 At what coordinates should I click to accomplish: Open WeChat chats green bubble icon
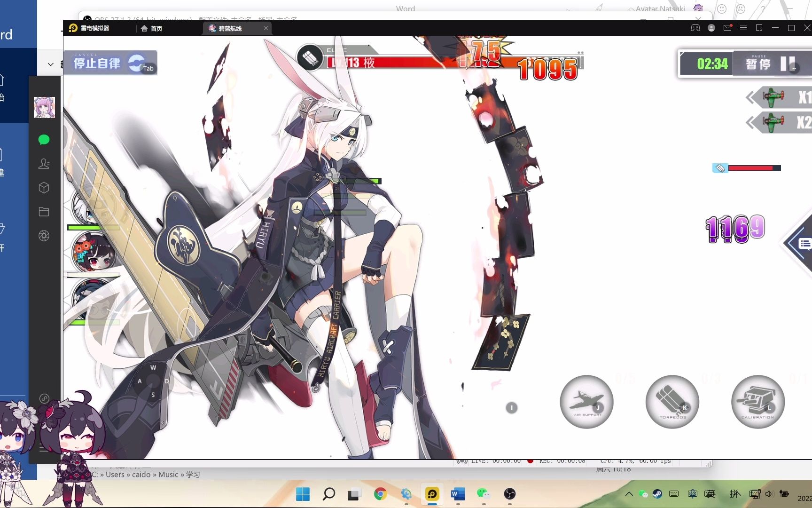tap(44, 140)
